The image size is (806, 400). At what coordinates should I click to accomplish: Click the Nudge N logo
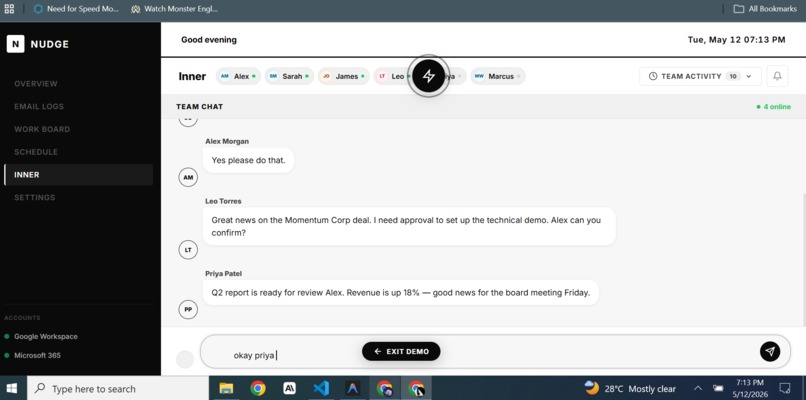click(x=15, y=44)
